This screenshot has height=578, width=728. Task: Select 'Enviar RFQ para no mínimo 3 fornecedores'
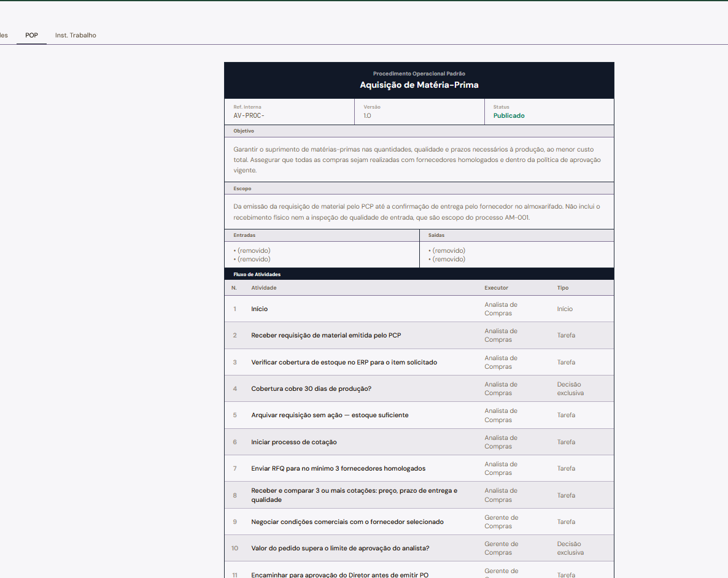tap(419, 468)
